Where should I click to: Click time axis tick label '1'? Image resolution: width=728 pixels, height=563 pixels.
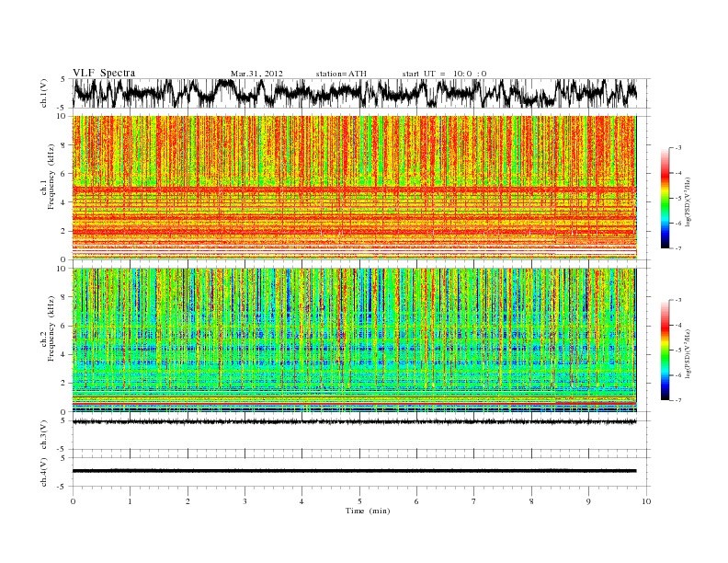click(130, 501)
